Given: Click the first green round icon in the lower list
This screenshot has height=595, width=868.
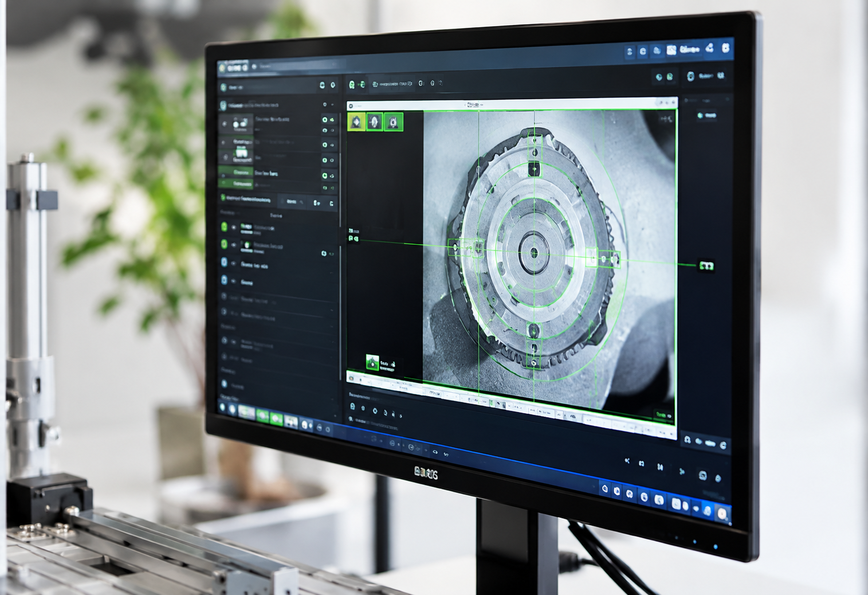Looking at the screenshot, I should (224, 227).
